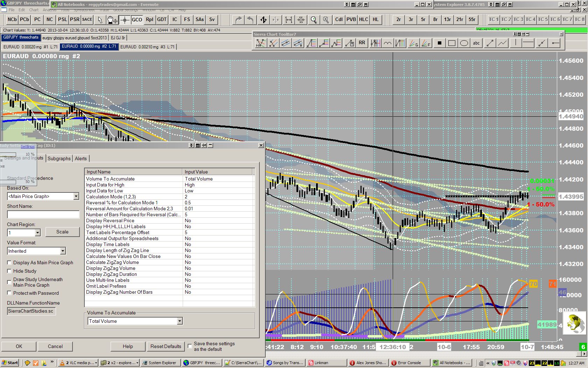Check the Hide Study checkbox
Image resolution: width=588 pixels, height=368 pixels.
(9, 271)
